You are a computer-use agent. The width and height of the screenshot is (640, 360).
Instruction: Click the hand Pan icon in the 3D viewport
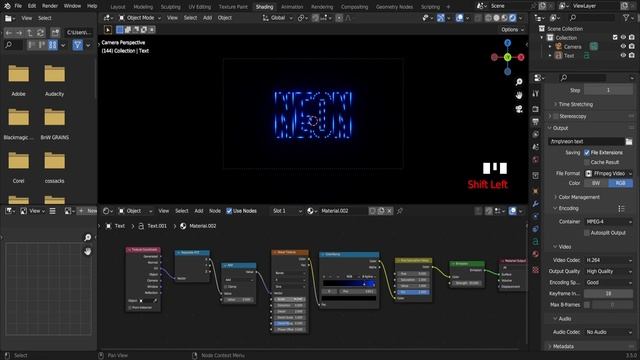point(519,96)
